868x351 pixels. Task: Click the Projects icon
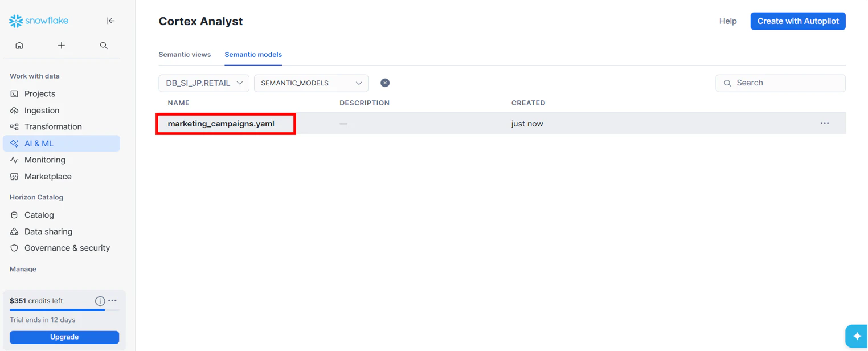coord(14,93)
